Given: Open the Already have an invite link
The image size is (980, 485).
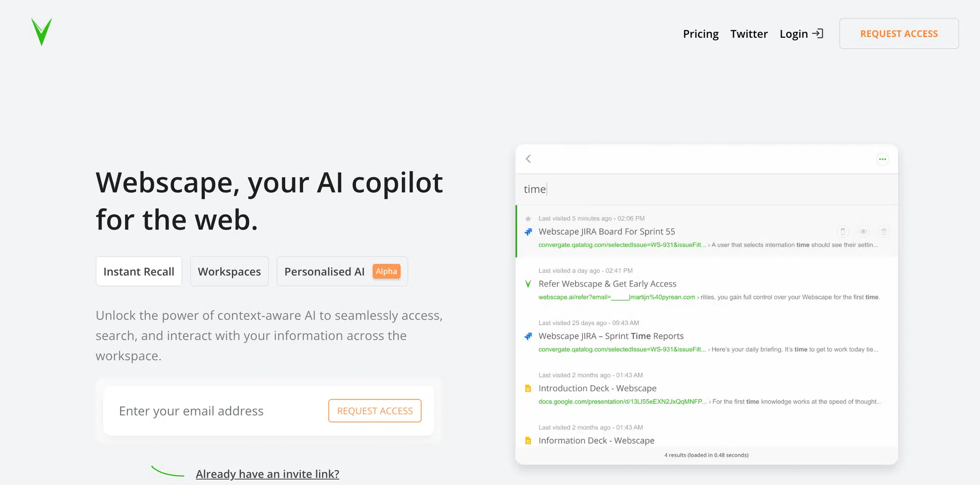Looking at the screenshot, I should coord(268,474).
